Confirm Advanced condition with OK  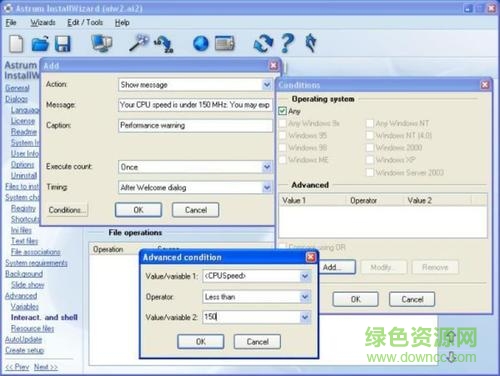(x=201, y=342)
